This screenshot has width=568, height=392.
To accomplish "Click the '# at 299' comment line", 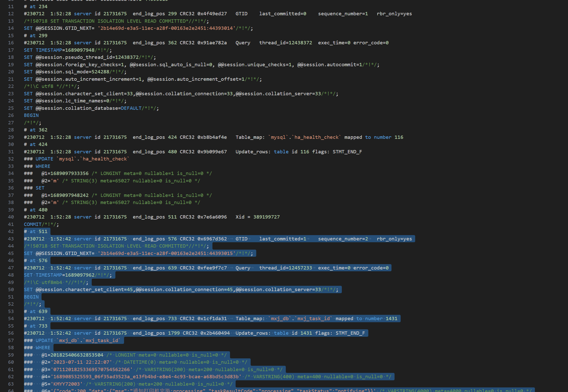I will (36, 36).
